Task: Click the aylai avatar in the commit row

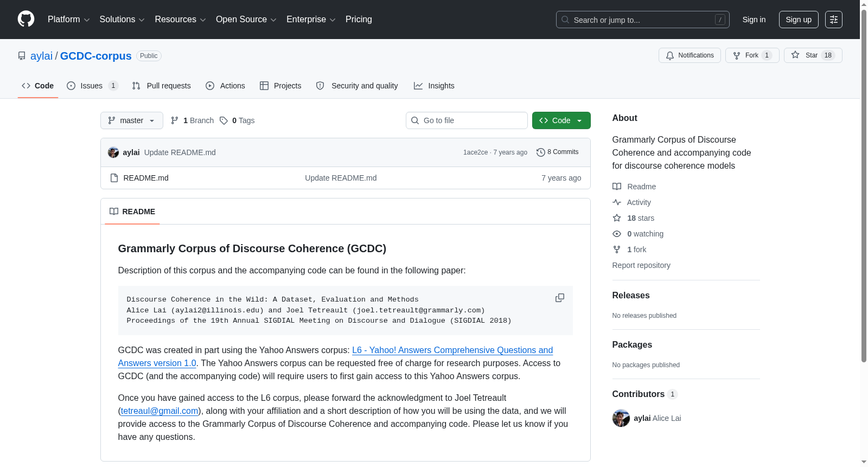Action: point(113,152)
